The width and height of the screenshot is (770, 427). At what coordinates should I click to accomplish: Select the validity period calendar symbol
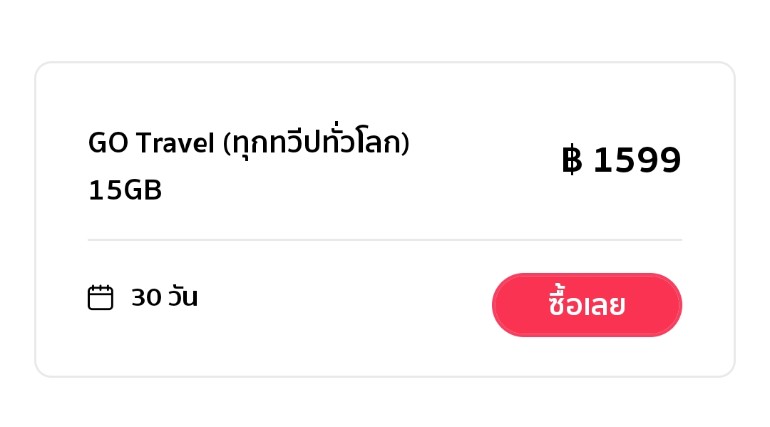tap(100, 297)
